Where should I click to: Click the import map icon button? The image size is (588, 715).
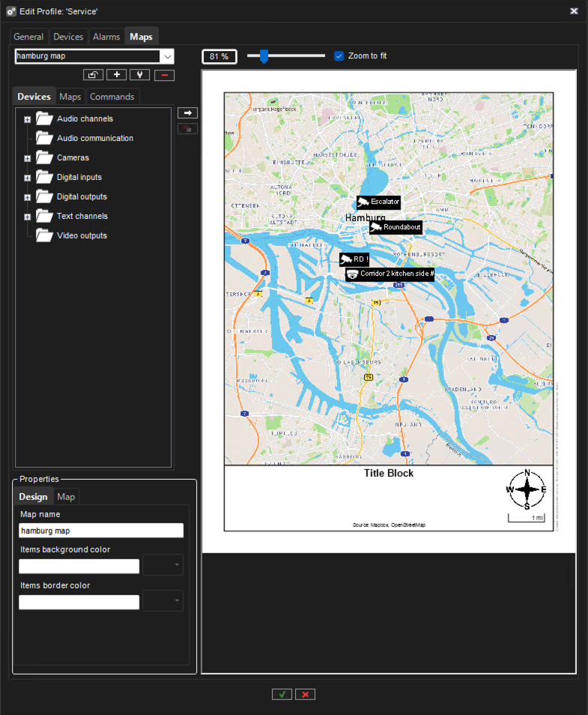(x=93, y=75)
